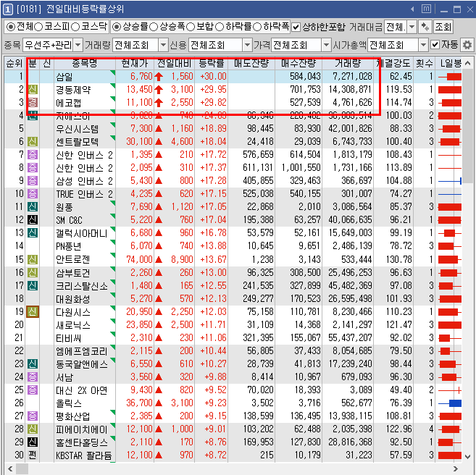Click the 신 badge on 경동제약 row
476x475 pixels.
(33, 89)
